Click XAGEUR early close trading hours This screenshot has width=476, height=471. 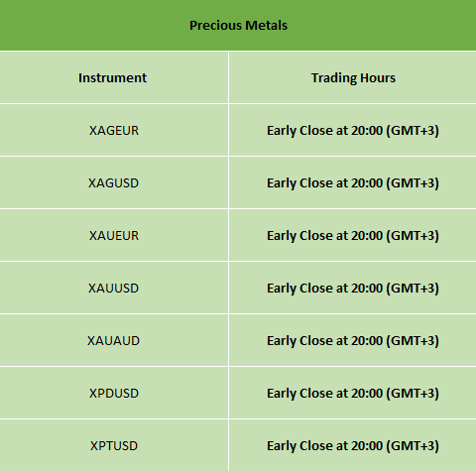(x=353, y=130)
